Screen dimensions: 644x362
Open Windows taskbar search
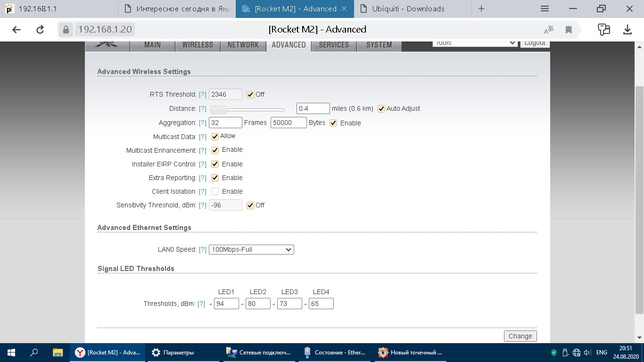coord(34,352)
